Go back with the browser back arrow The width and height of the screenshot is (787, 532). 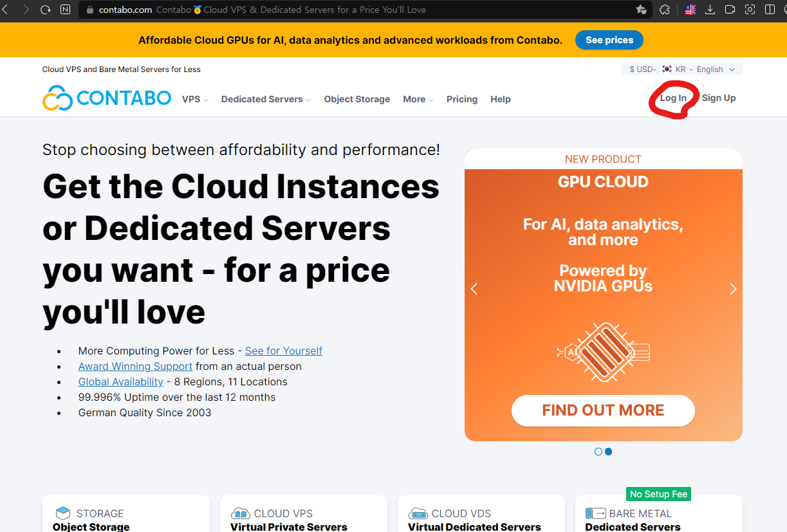click(5, 10)
